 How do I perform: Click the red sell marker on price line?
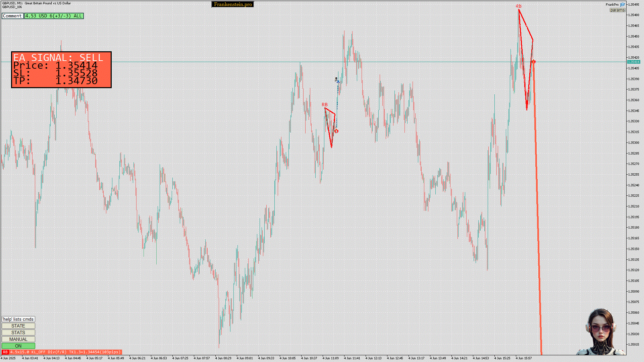(534, 62)
